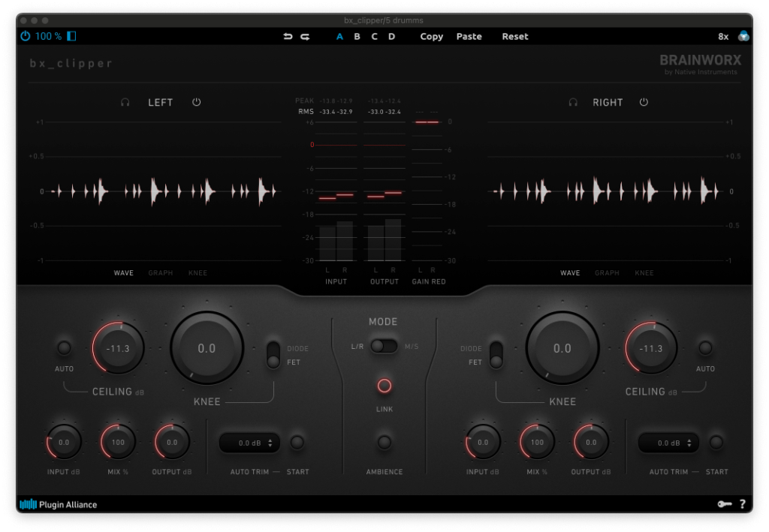
Task: Flip the L/R to M/S mode switch
Action: pyautogui.click(x=384, y=345)
